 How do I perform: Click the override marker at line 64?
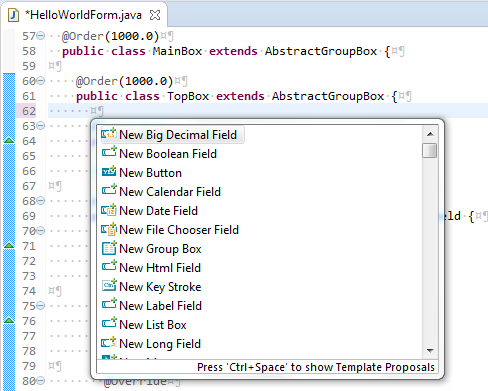point(9,140)
